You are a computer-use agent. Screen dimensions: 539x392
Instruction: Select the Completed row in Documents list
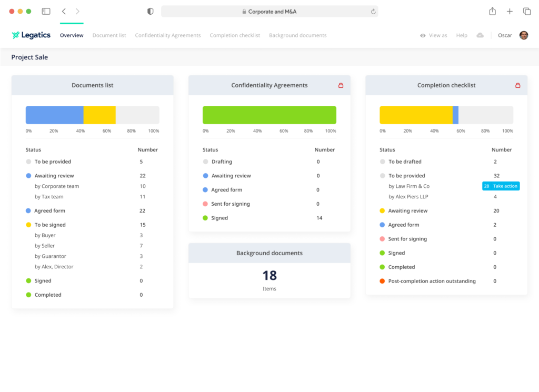coord(93,295)
